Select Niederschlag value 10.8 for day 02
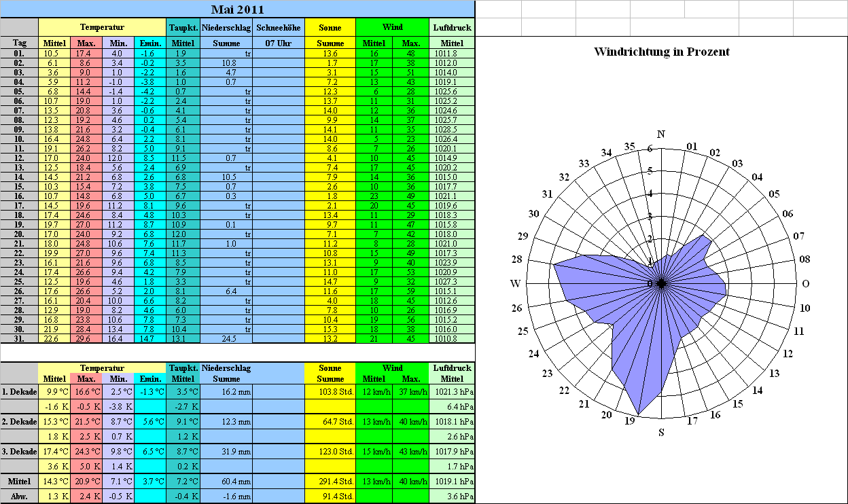Image resolution: width=848 pixels, height=504 pixels. 226,62
